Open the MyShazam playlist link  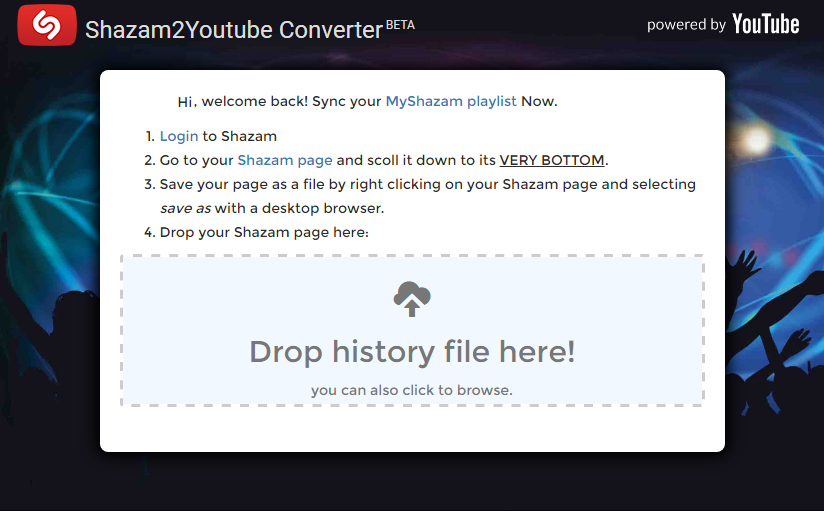[x=451, y=101]
